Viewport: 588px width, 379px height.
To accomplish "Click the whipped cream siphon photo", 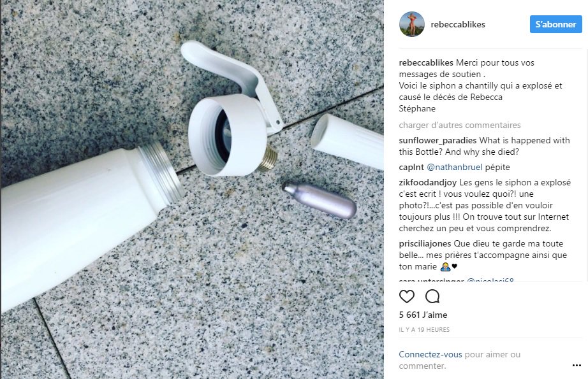I will (192, 190).
